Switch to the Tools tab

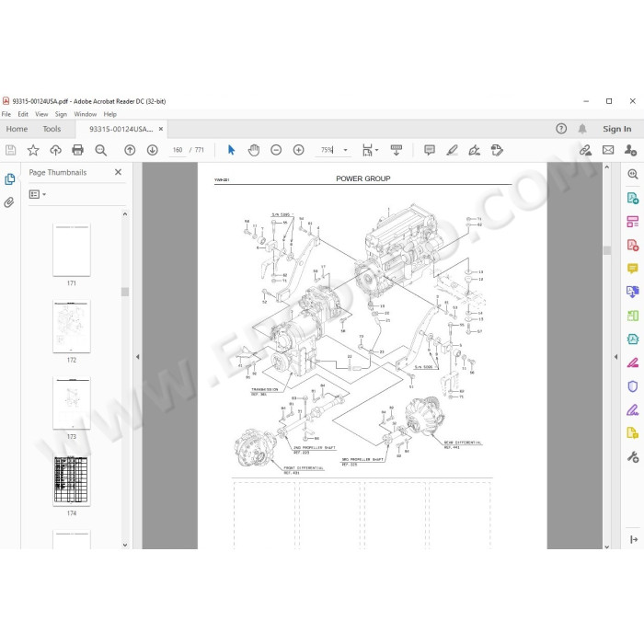coord(52,129)
